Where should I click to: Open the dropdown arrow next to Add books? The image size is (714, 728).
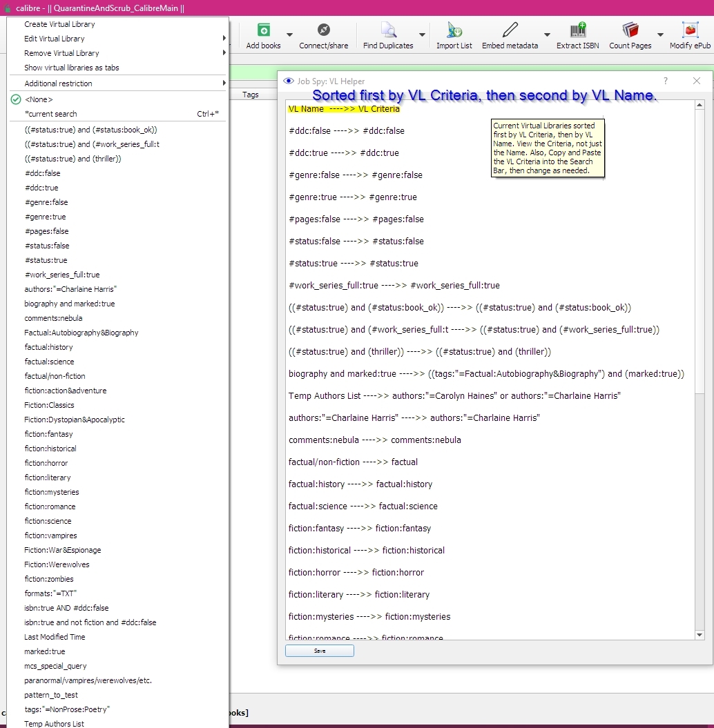[x=289, y=35]
